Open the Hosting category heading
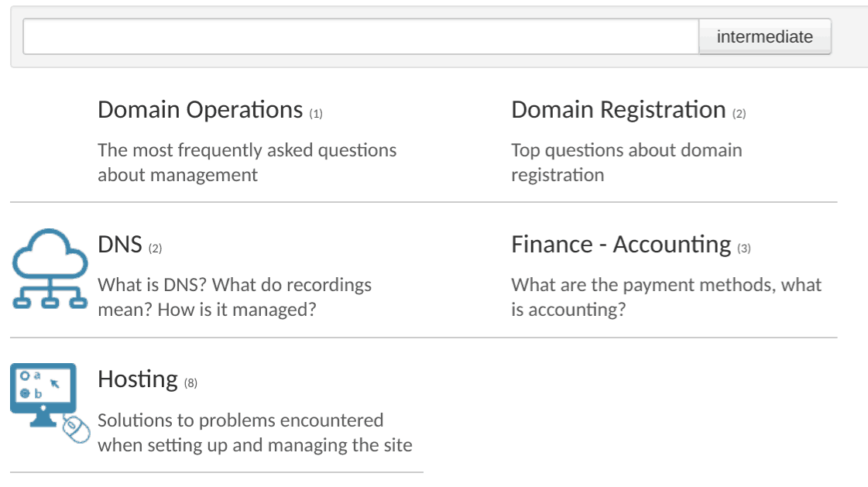 tap(138, 379)
